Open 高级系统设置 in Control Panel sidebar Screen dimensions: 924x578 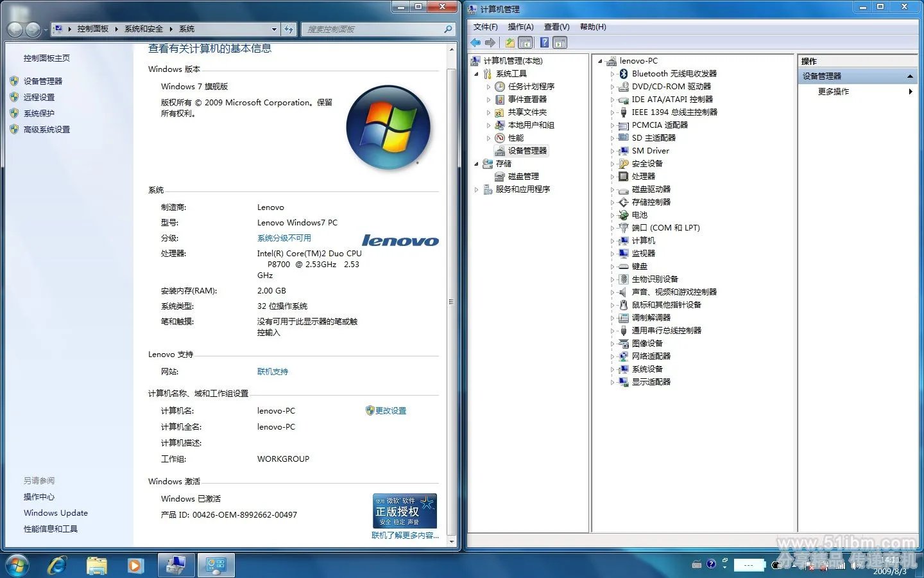[x=47, y=129]
